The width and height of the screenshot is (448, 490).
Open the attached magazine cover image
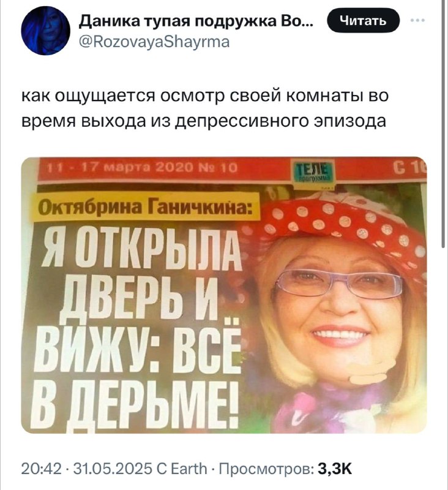(224, 295)
